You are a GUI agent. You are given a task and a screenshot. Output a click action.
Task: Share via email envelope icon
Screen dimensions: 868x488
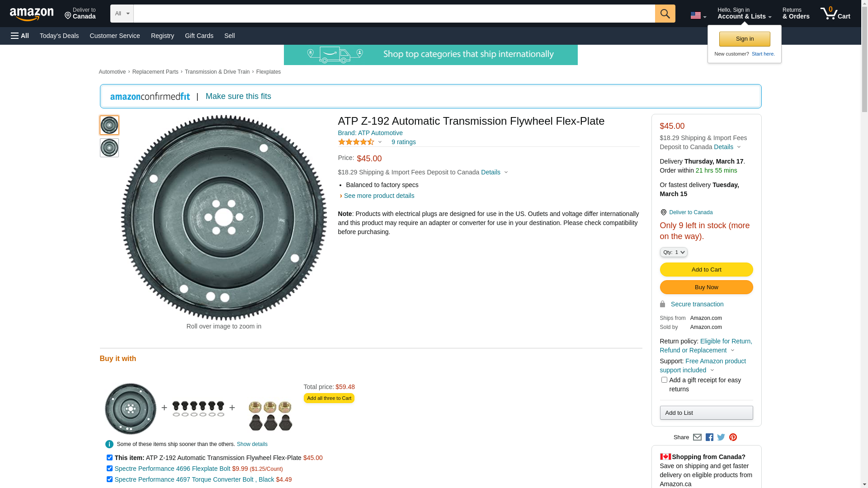tap(697, 437)
